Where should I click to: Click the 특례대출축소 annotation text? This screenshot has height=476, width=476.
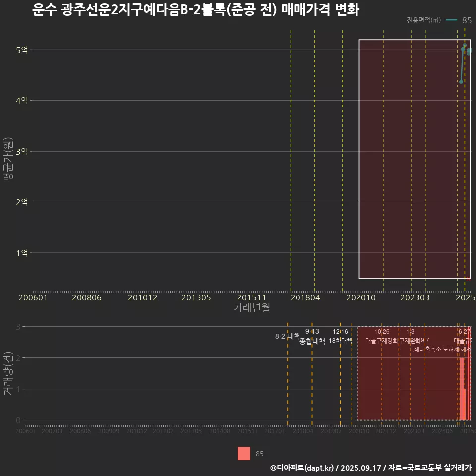(x=425, y=349)
